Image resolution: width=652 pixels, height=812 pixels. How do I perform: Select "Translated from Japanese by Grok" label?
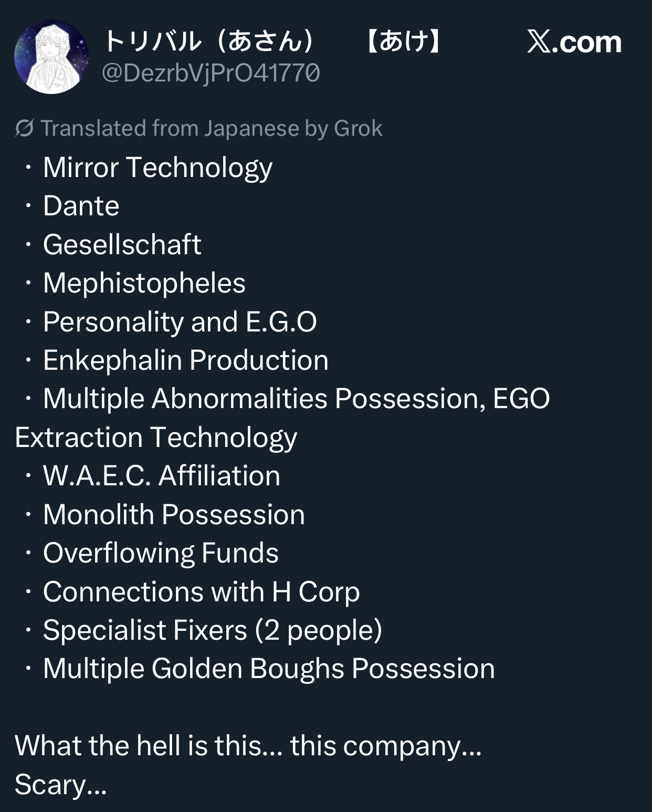click(211, 128)
